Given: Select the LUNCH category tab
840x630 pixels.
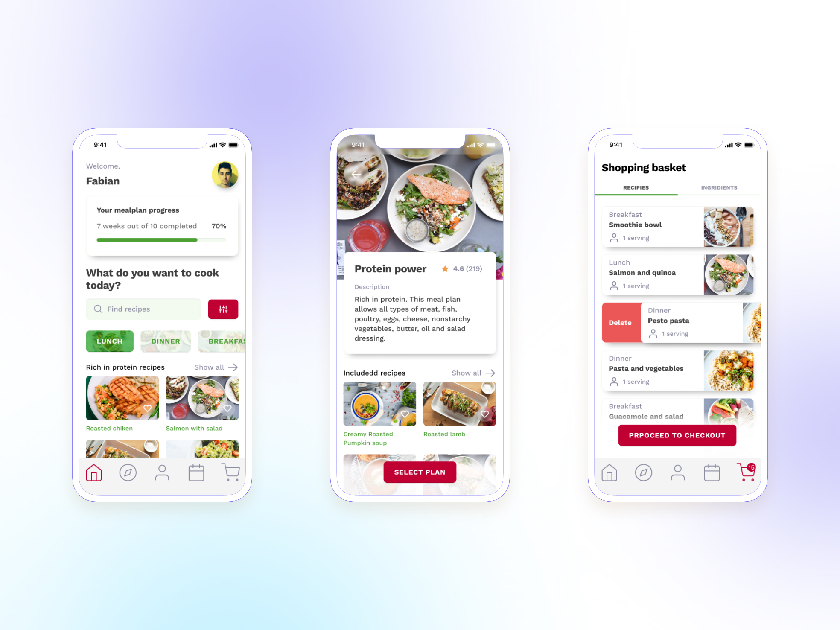Looking at the screenshot, I should [111, 341].
